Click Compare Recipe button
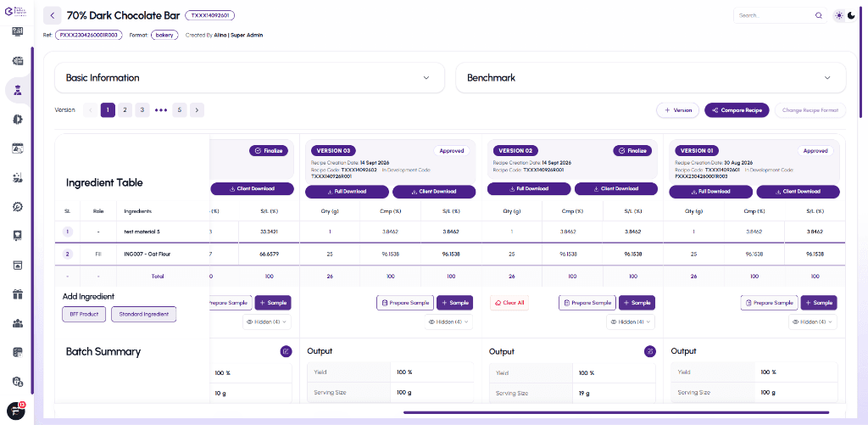The width and height of the screenshot is (868, 425). (x=737, y=110)
